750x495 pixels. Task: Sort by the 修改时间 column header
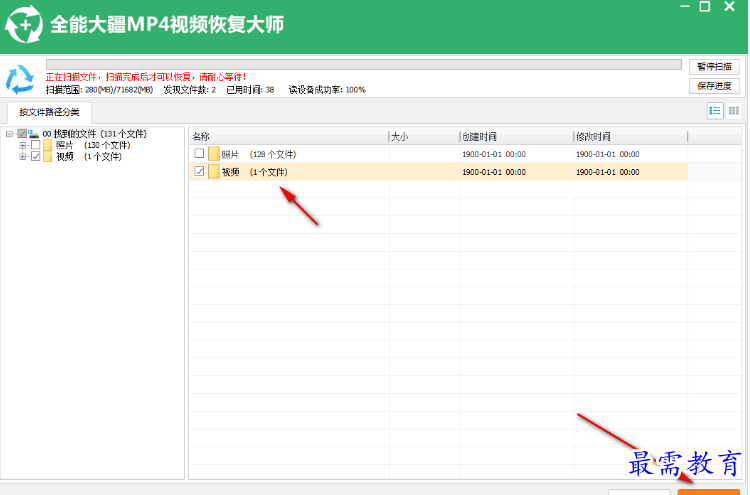point(631,137)
